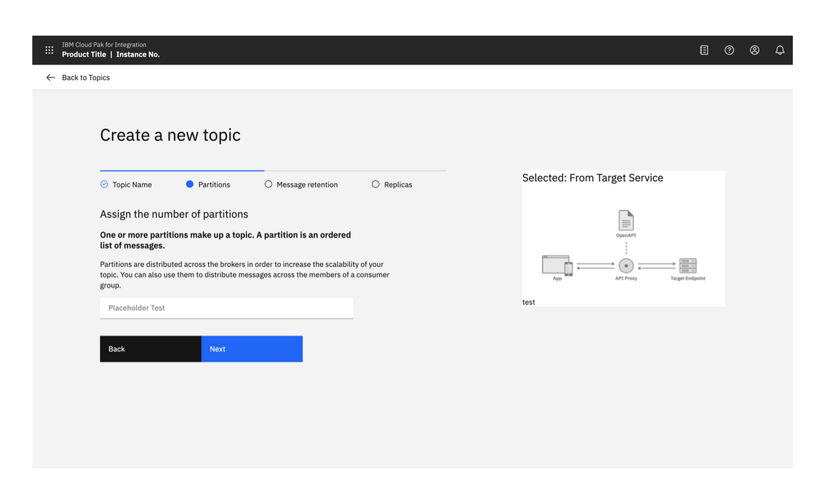Open the event log icon in the header
825x504 pixels.
point(704,50)
